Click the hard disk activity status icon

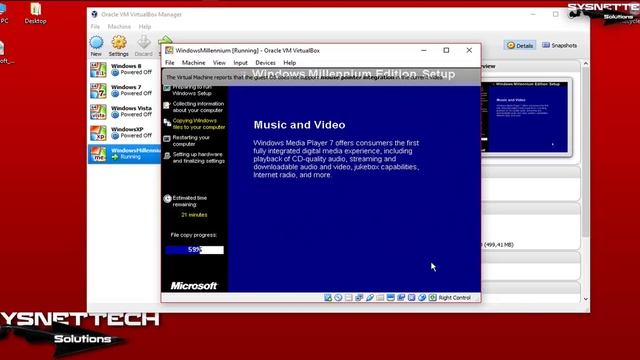click(328, 298)
